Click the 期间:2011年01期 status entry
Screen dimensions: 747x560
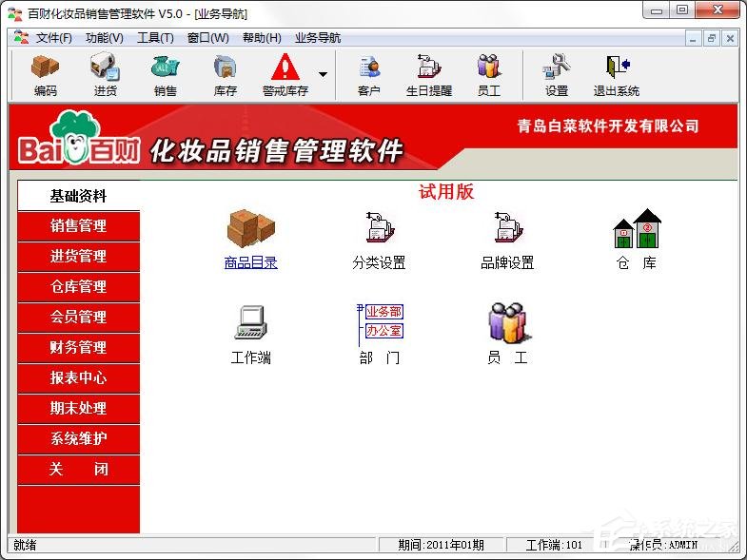(x=442, y=545)
